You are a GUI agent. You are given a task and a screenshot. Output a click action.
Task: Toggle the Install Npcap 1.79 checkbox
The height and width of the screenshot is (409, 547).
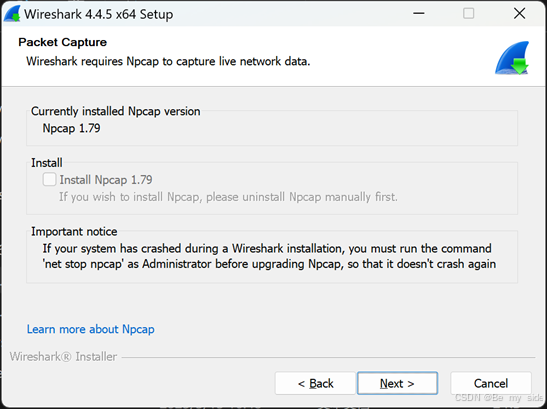point(49,180)
